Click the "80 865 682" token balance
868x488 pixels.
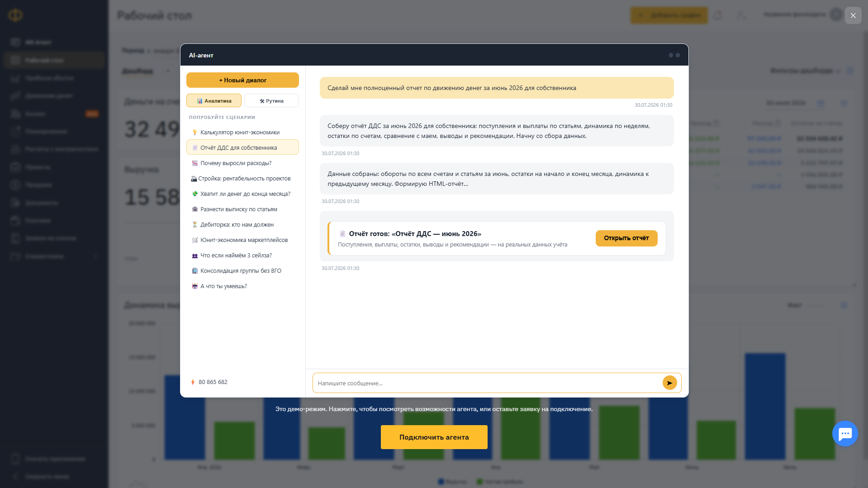click(x=209, y=382)
